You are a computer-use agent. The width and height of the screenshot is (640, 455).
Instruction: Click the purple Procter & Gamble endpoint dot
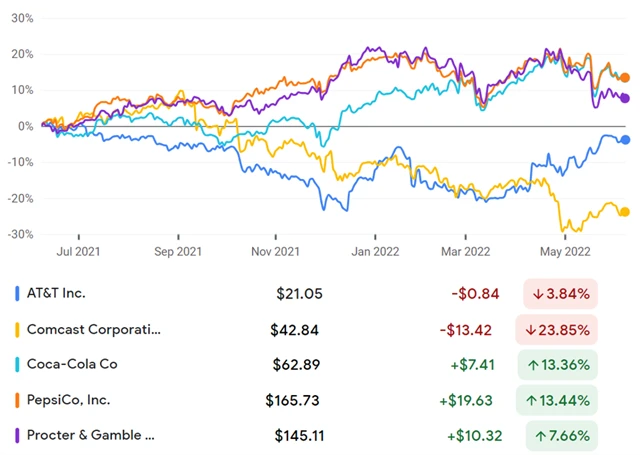(625, 98)
